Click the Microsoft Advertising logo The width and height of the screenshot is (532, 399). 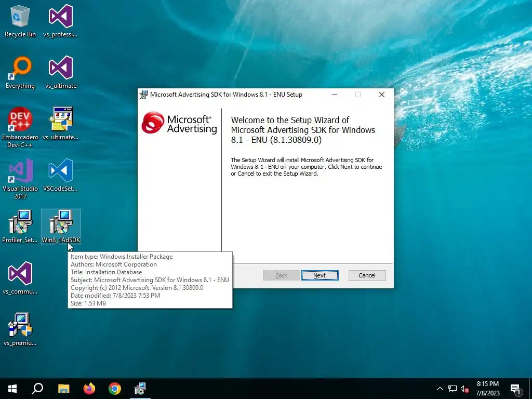pos(179,123)
